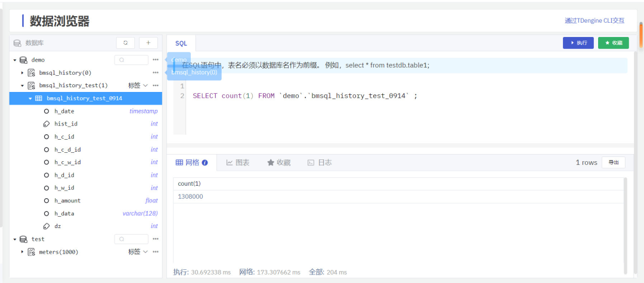Click the green 收藏 favorite button

click(614, 43)
